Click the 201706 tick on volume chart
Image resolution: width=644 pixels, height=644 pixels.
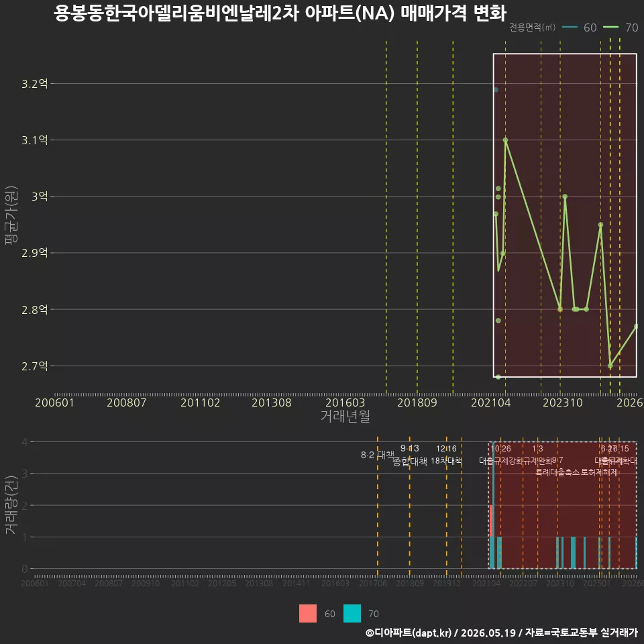pyautogui.click(x=373, y=583)
